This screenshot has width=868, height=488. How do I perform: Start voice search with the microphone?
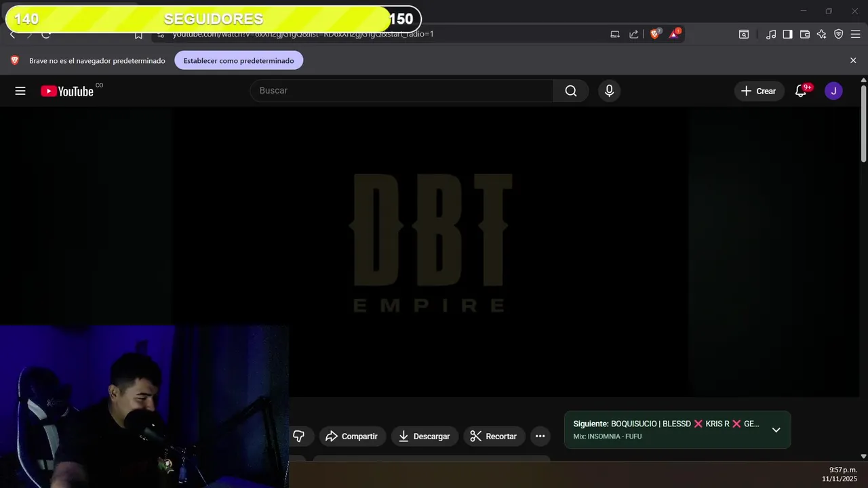(x=609, y=91)
